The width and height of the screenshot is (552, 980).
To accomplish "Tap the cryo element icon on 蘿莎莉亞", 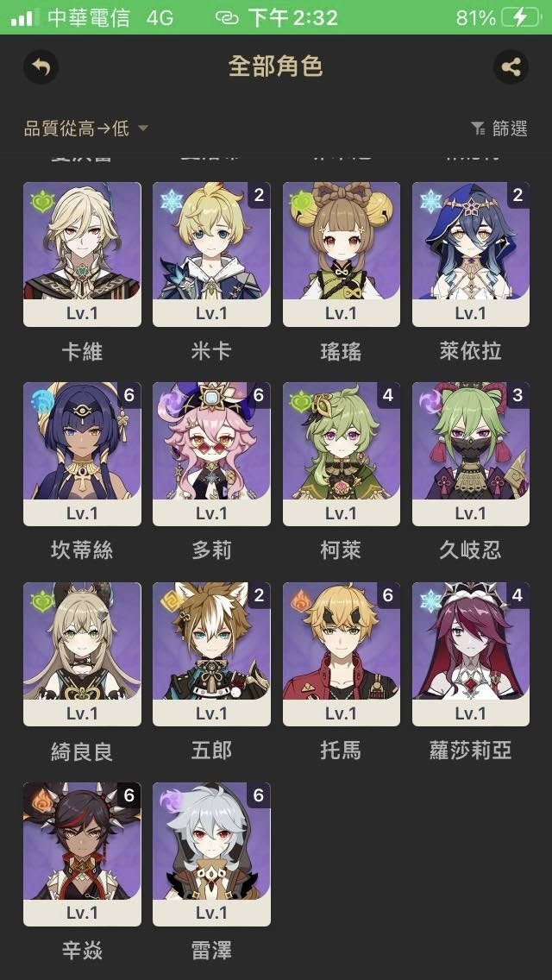I will pyautogui.click(x=430, y=600).
